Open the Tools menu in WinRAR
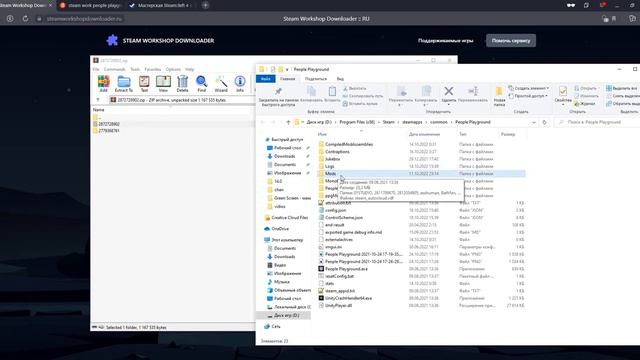 click(135, 69)
